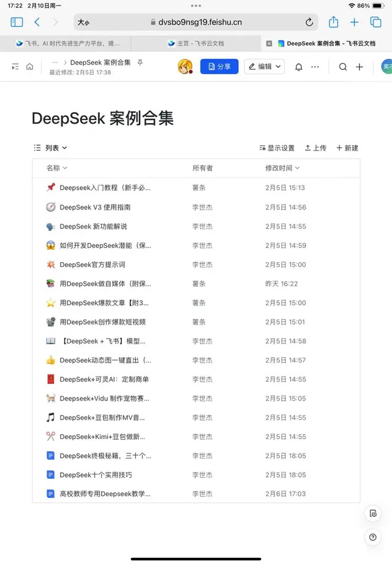Image resolution: width=392 pixels, height=564 pixels.
Task: Open 高校教师专用Deepseek教学 document
Action: (105, 494)
